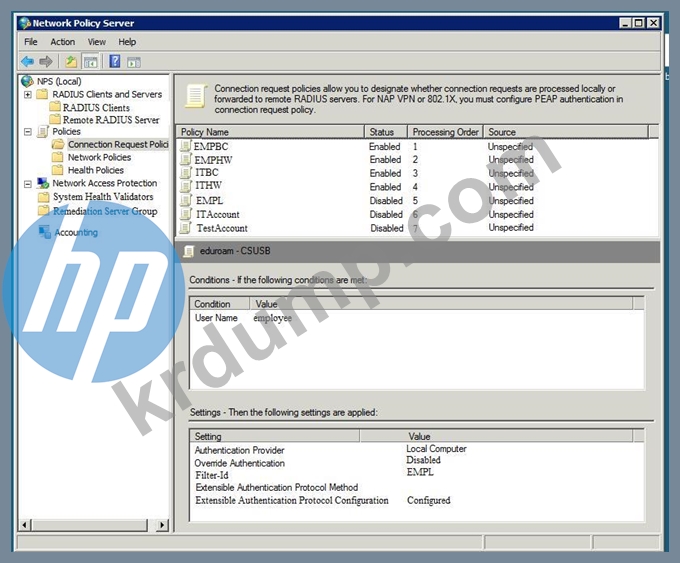The height and width of the screenshot is (563, 680).
Task: Click the Show/Hide Action Pane icon
Action: pos(134,62)
